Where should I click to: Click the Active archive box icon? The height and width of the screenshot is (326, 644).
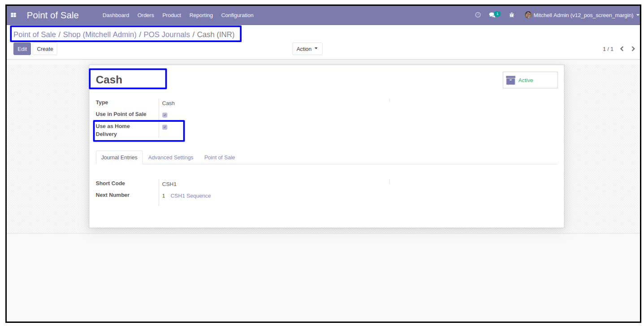(x=510, y=80)
